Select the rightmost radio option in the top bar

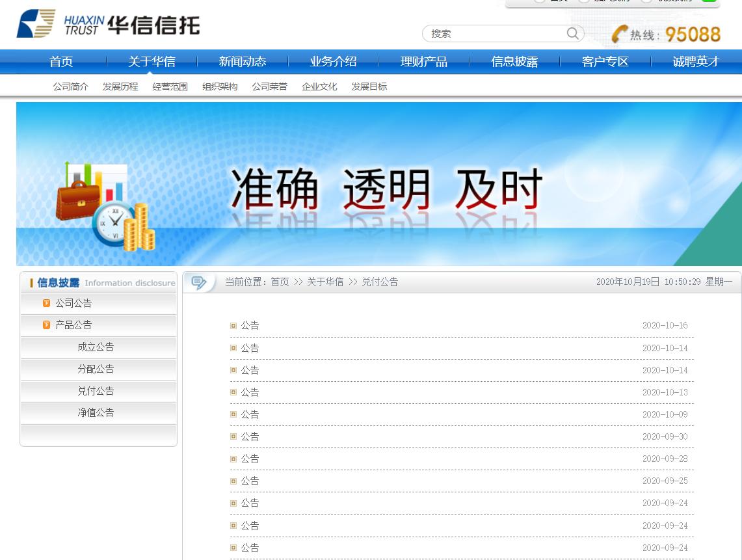(646, 1)
